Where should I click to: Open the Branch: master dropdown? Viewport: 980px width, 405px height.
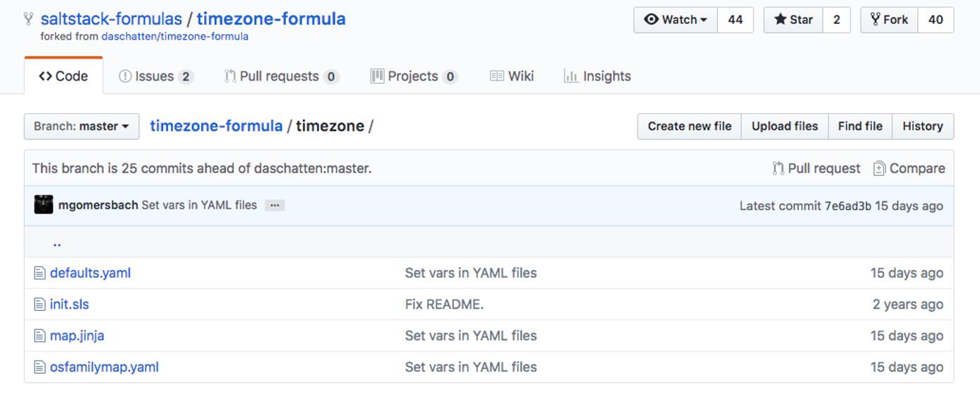82,127
